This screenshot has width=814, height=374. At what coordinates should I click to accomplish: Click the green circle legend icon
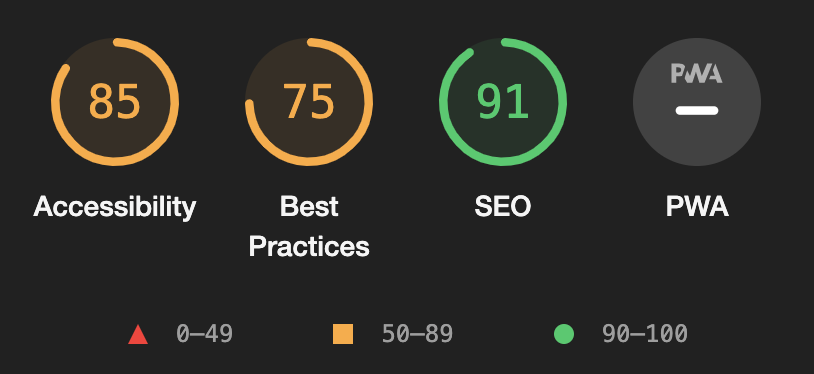[x=564, y=334]
